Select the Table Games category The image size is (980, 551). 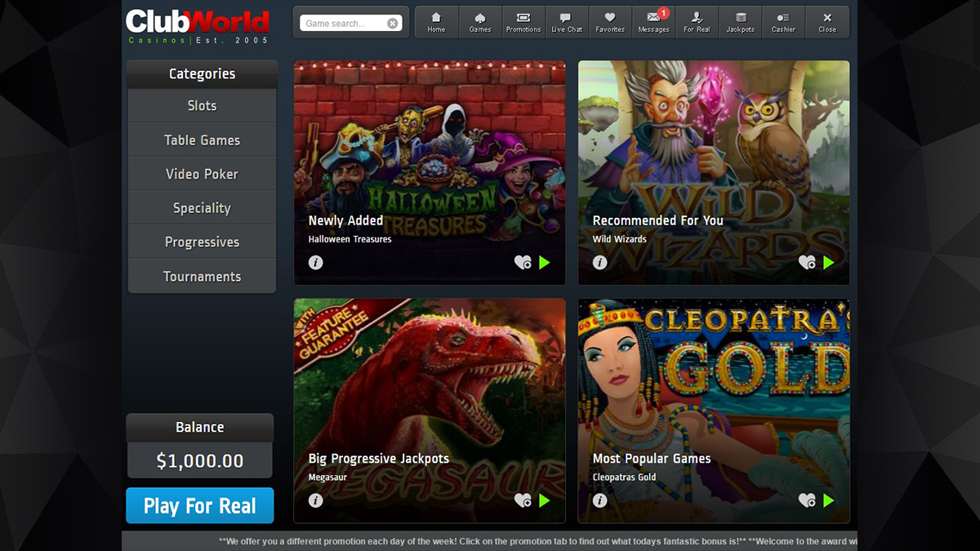tap(202, 140)
